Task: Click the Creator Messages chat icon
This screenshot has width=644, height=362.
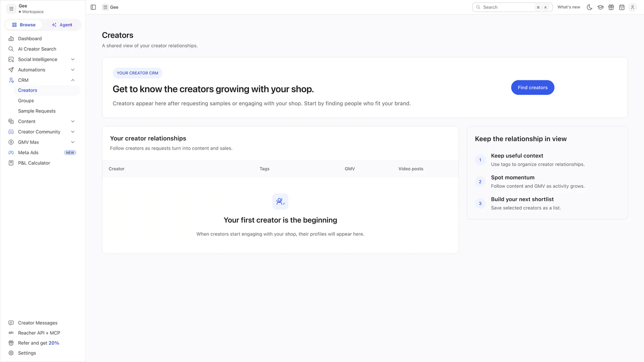Action: (11, 323)
